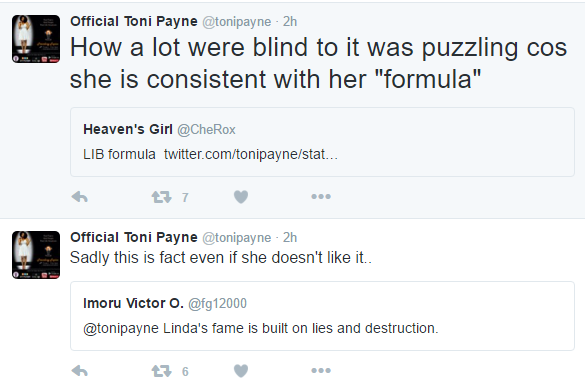Click @tonipayne mention in quoted Linda tweet

[121, 328]
